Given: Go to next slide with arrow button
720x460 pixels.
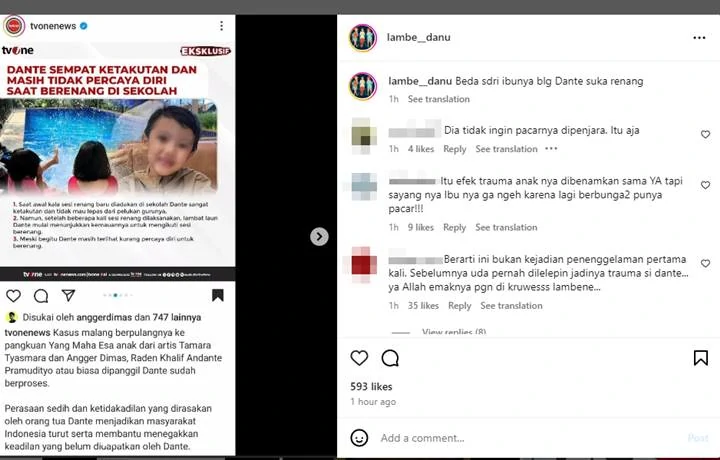Looking at the screenshot, I should tap(319, 236).
